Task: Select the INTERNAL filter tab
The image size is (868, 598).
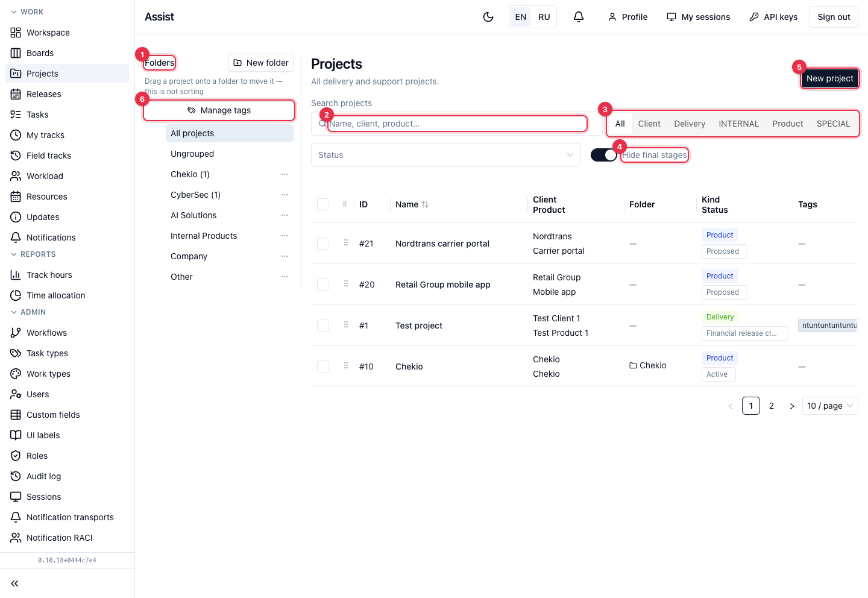Action: tap(738, 124)
